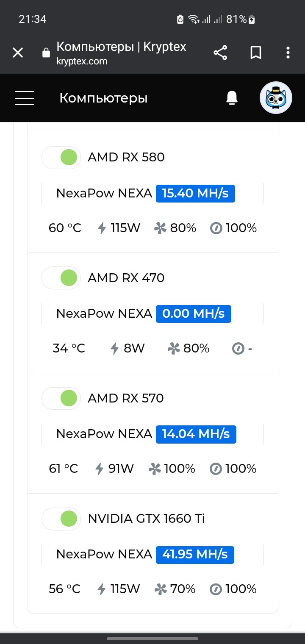
Task: Click the site lock security icon
Action: [46, 53]
